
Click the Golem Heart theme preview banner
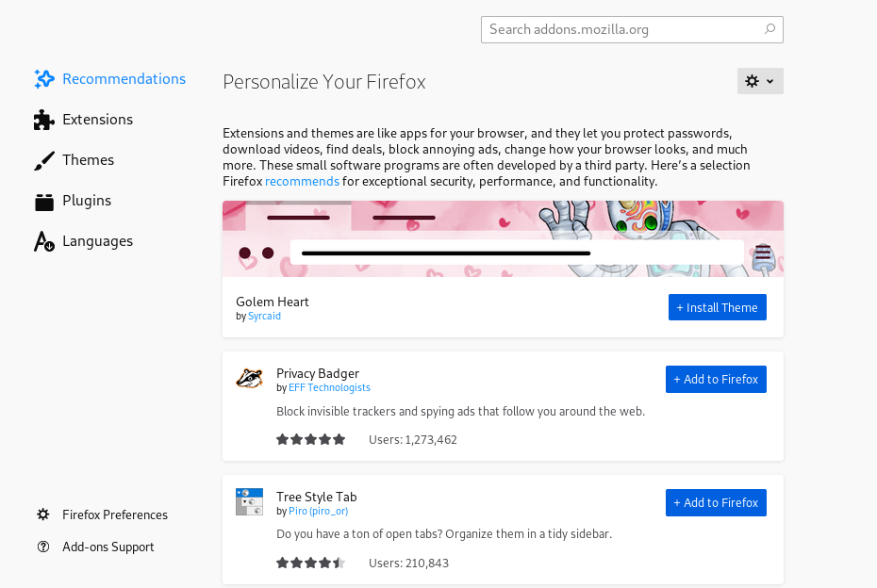click(503, 238)
